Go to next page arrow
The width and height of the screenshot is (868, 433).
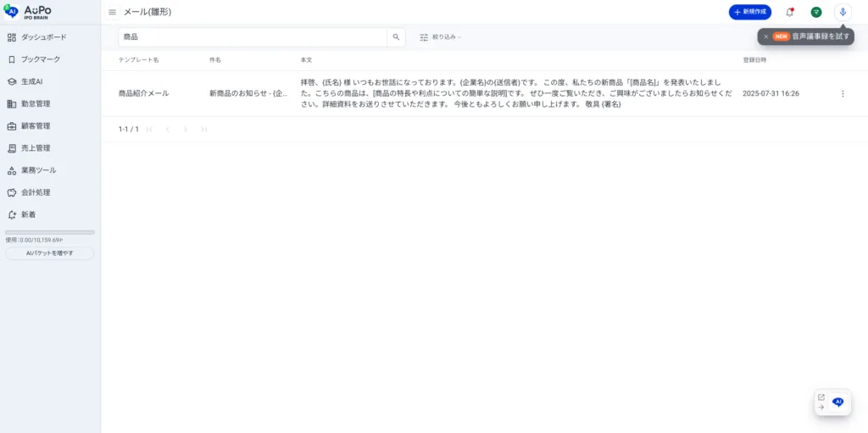pyautogui.click(x=186, y=129)
